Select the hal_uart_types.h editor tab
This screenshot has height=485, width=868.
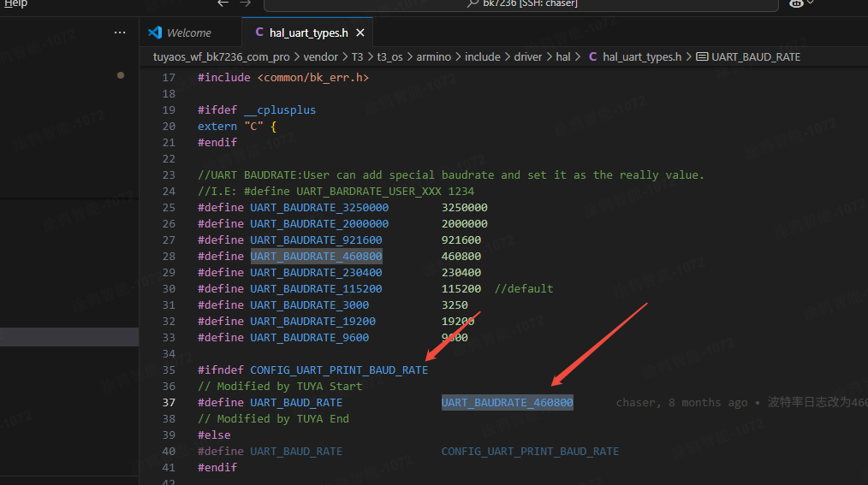tap(308, 33)
